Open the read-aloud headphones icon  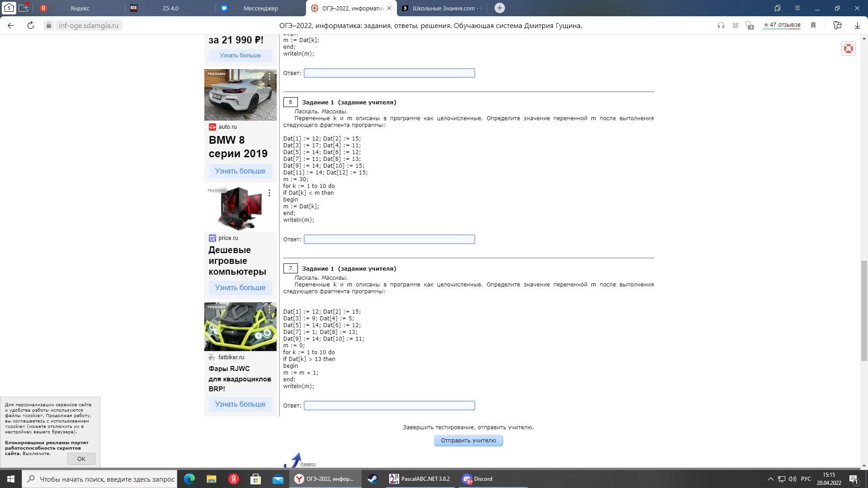[x=721, y=25]
